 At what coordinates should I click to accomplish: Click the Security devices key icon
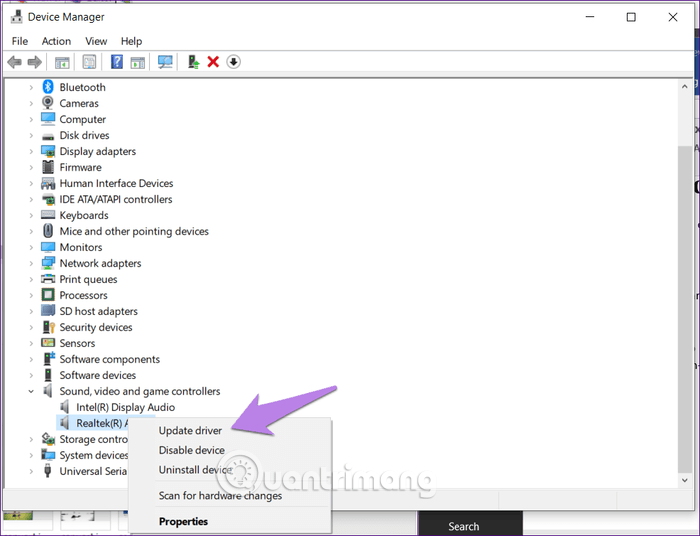click(48, 327)
